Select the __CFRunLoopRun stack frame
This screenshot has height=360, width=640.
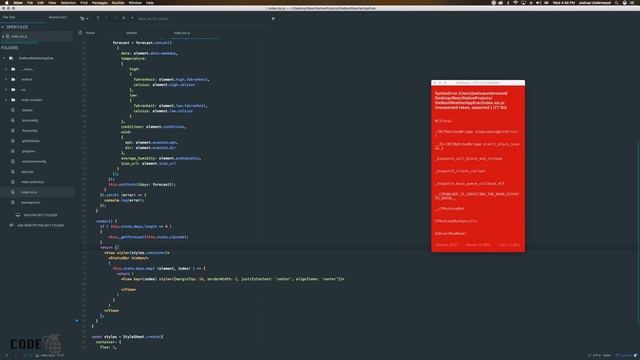[450, 209]
